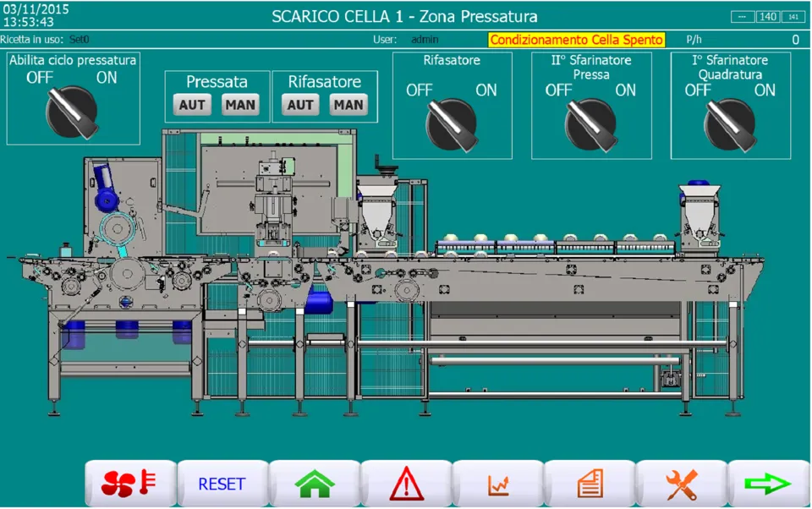This screenshot has width=812, height=509.
Task: Click the Set0 recipe name
Action: 80,40
